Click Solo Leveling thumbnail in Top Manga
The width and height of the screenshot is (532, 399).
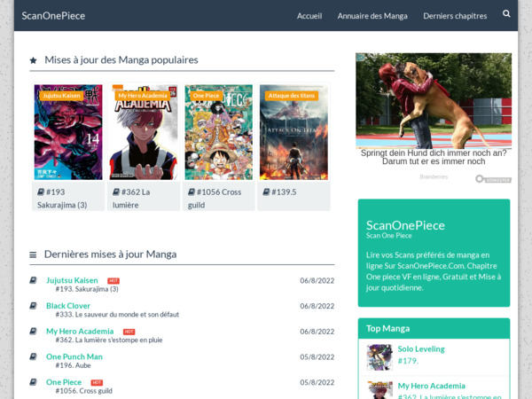coord(379,357)
